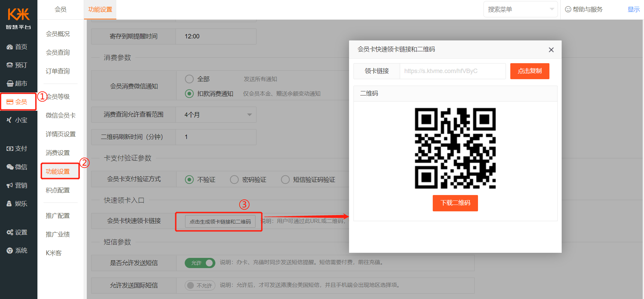Open 功能设置 submenu item
The height and width of the screenshot is (299, 644).
coord(58,172)
